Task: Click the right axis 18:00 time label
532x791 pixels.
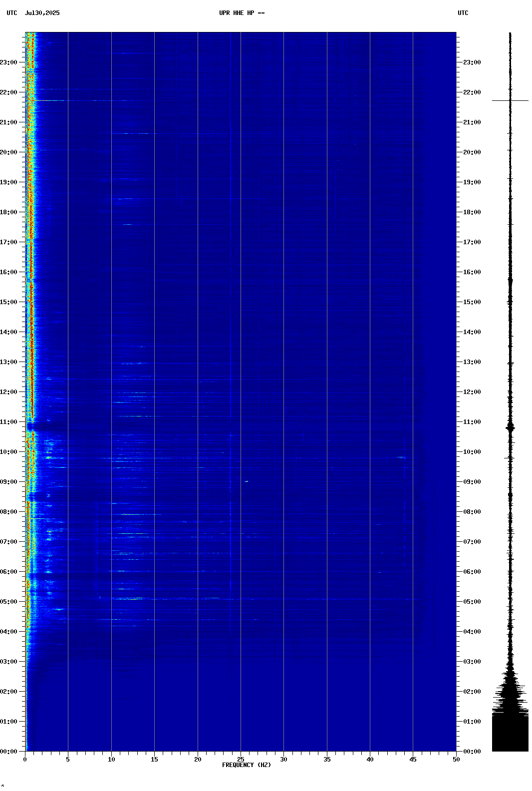Action: pyautogui.click(x=472, y=212)
